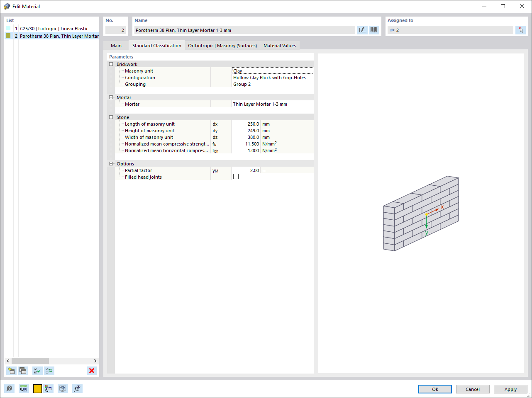Open the Orthotropic Masonry Surfaces tab
This screenshot has height=398, width=532.
[x=222, y=46]
